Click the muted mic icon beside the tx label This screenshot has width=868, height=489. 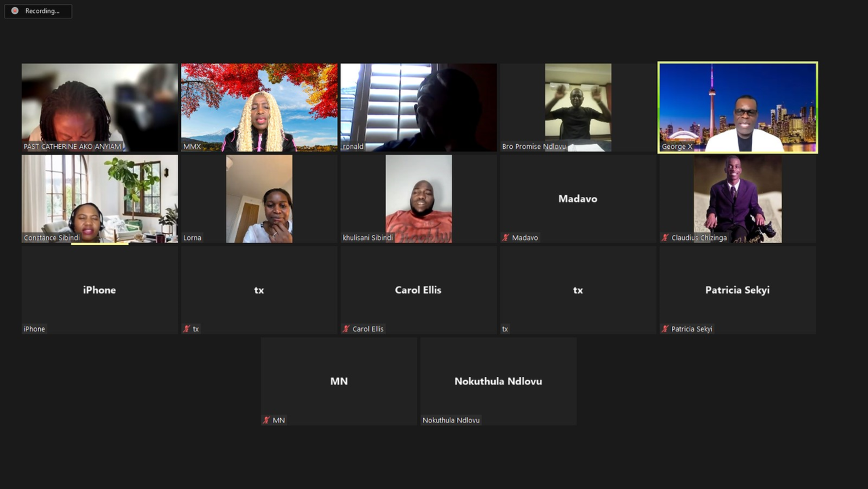point(186,329)
